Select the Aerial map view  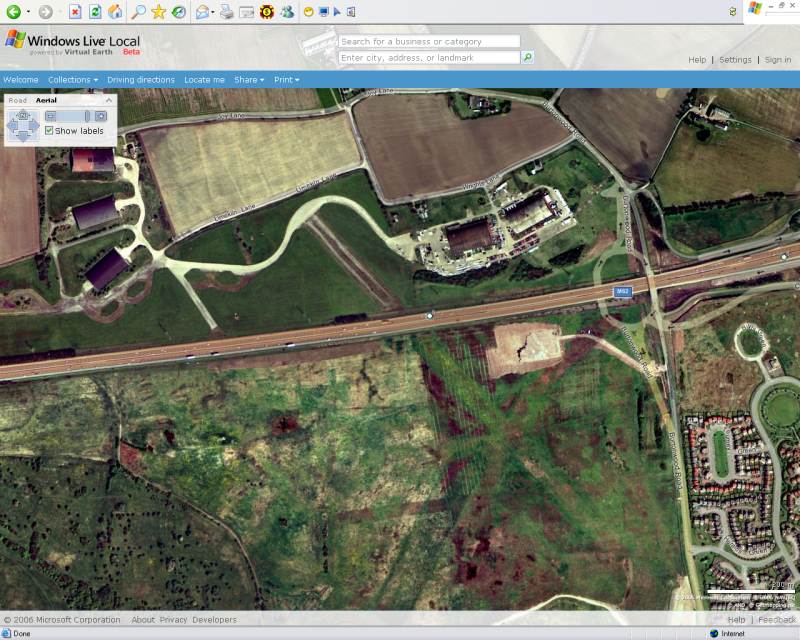point(46,100)
